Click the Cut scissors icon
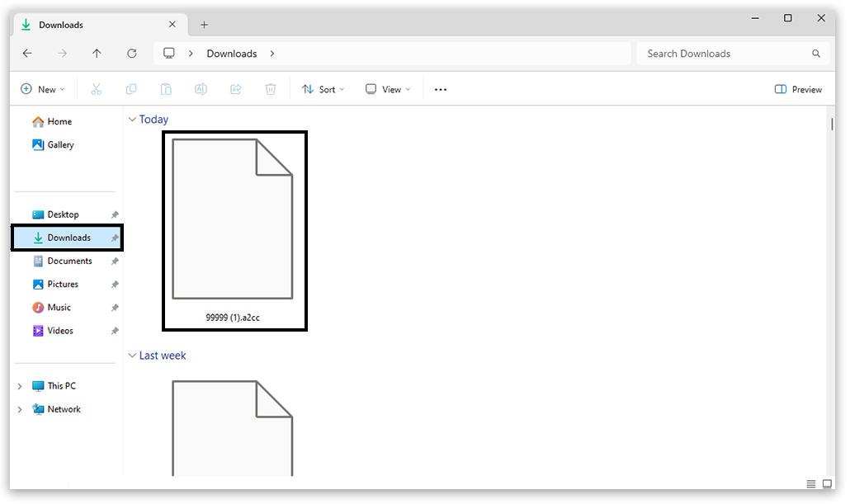 (96, 89)
